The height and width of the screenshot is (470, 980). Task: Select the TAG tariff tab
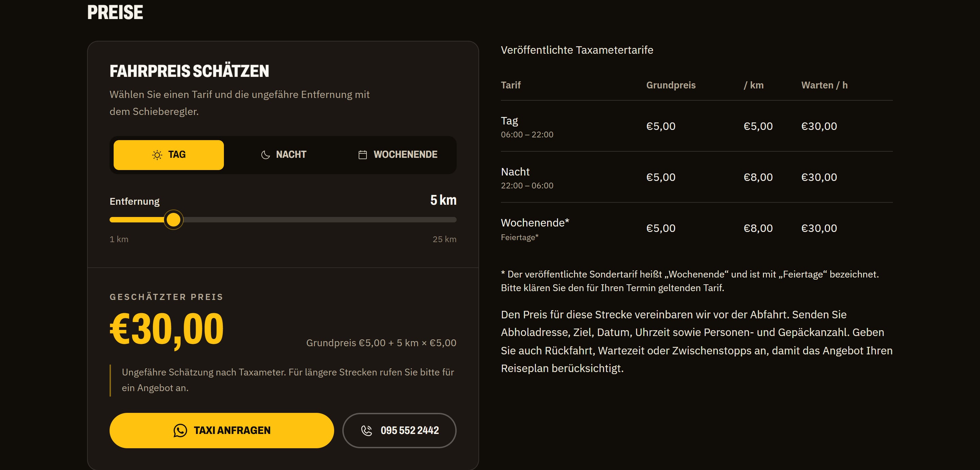(x=168, y=155)
